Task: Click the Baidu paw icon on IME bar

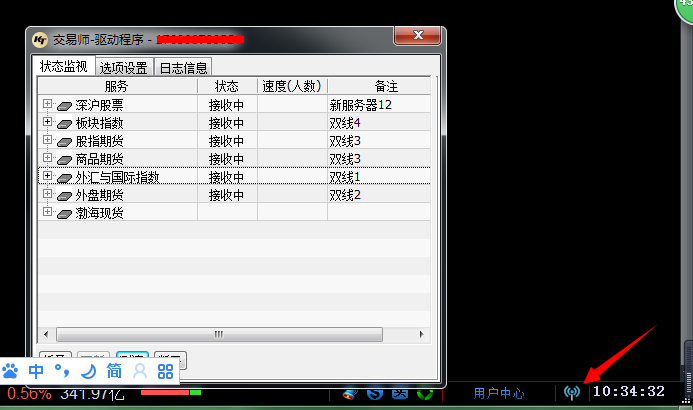Action: 11,371
